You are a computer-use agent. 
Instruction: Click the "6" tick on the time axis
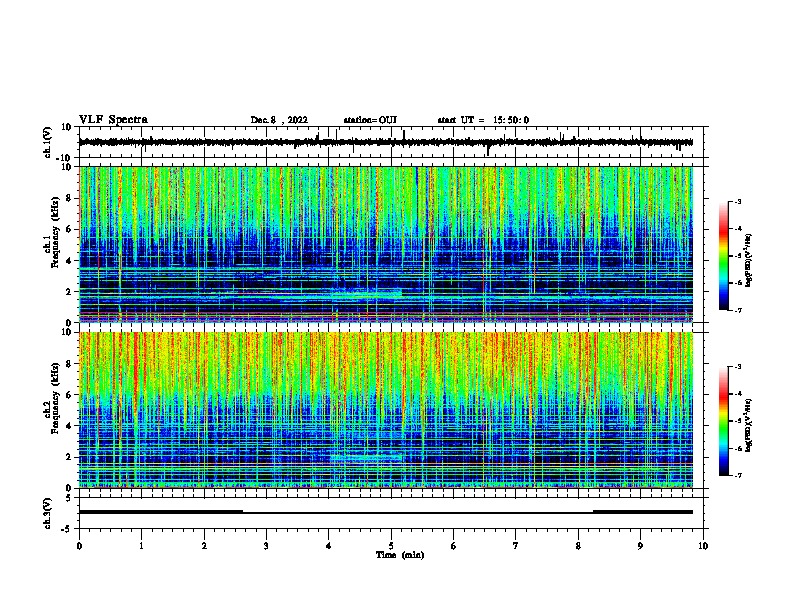pyautogui.click(x=454, y=546)
